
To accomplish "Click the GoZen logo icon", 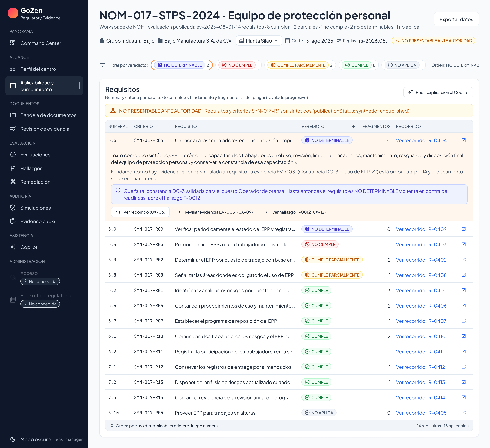I will click(13, 13).
